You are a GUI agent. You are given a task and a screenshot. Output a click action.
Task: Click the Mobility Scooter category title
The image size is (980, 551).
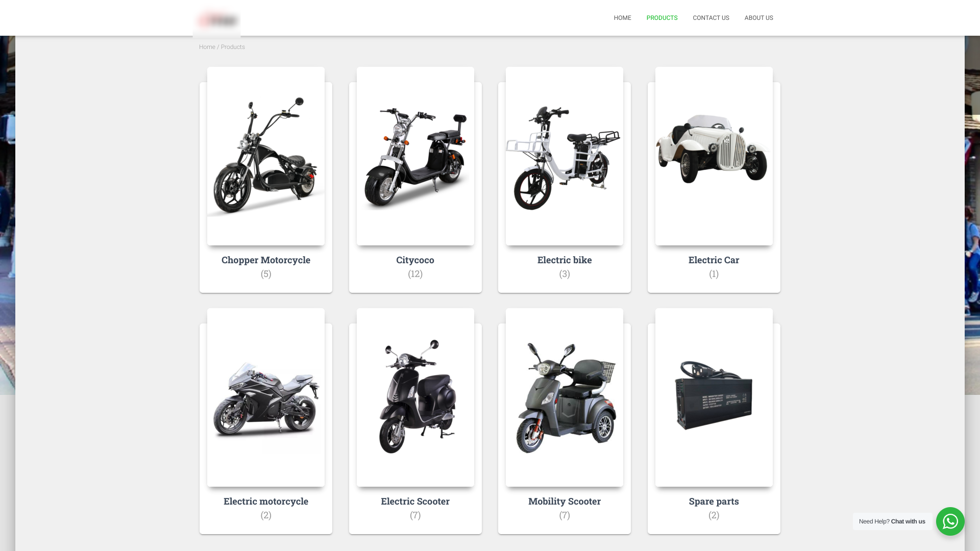point(565,502)
